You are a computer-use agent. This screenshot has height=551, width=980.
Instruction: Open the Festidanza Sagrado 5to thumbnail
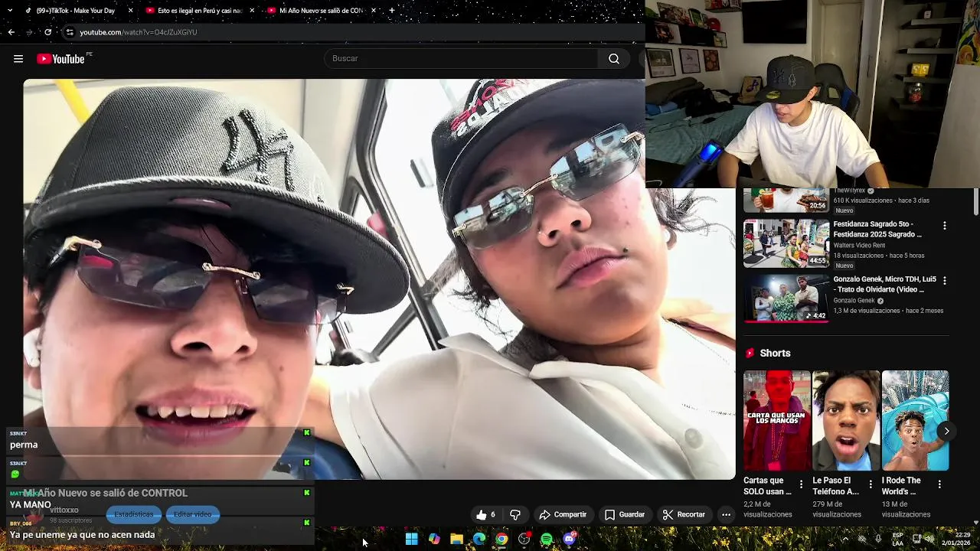[x=786, y=243]
